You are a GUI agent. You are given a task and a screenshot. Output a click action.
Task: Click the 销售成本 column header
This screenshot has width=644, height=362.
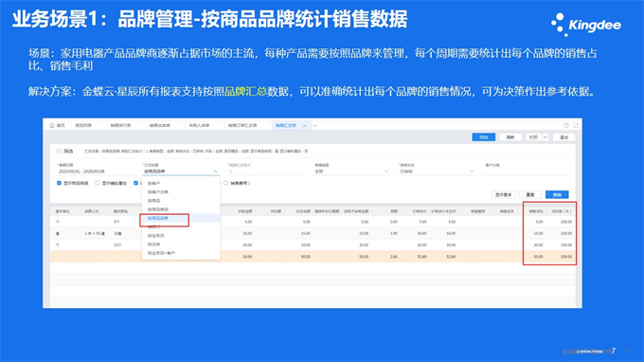pos(507,211)
